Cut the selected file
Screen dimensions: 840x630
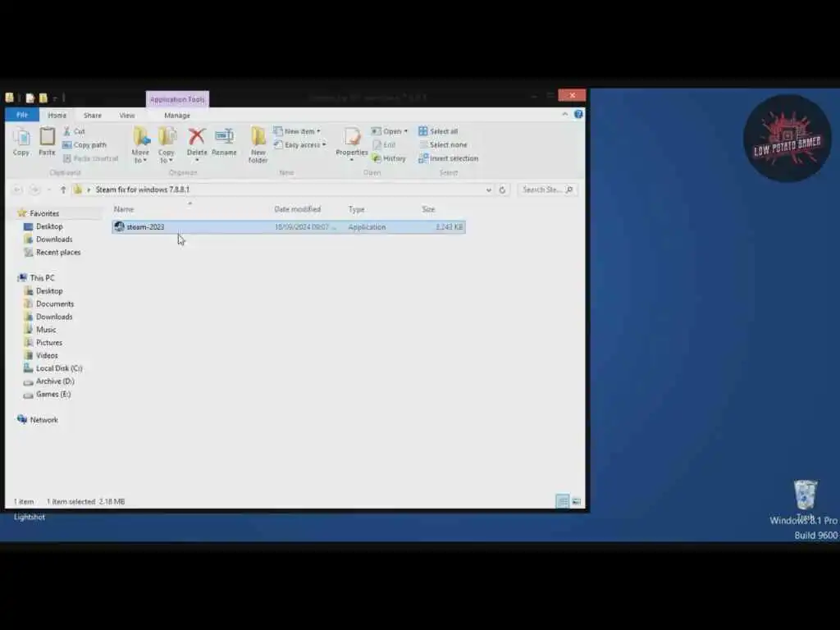pos(74,131)
